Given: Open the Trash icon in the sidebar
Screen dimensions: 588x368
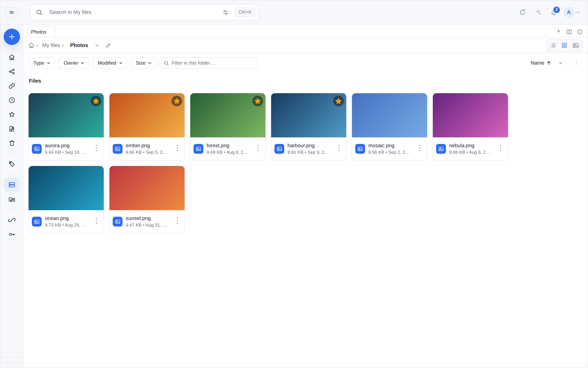Looking at the screenshot, I should 12,143.
